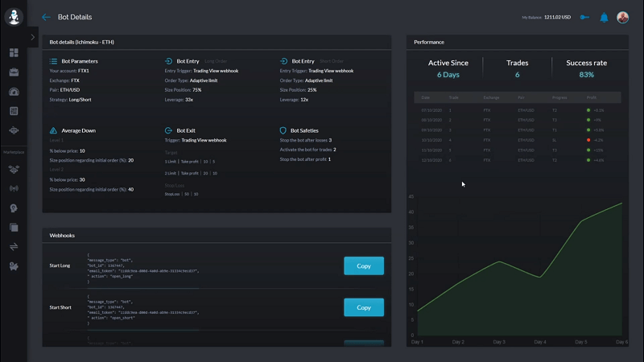
Task: Click the Exchange column header
Action: pyautogui.click(x=491, y=97)
